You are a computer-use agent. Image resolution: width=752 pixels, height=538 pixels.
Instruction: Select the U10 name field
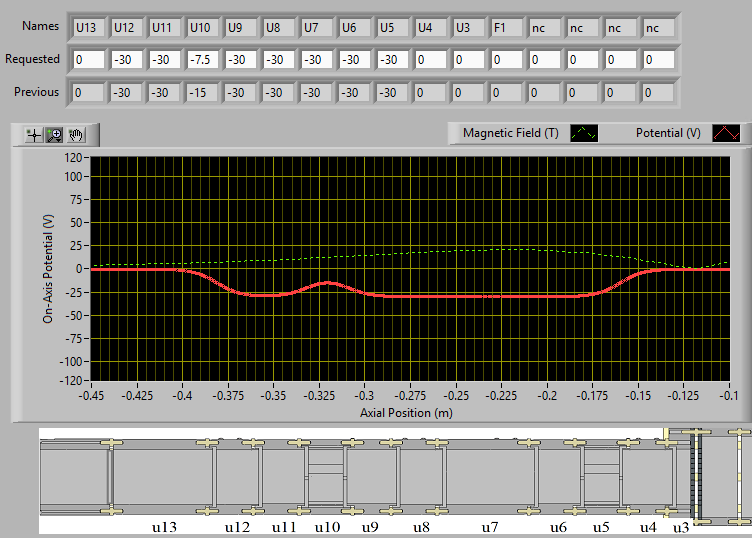coord(203,28)
